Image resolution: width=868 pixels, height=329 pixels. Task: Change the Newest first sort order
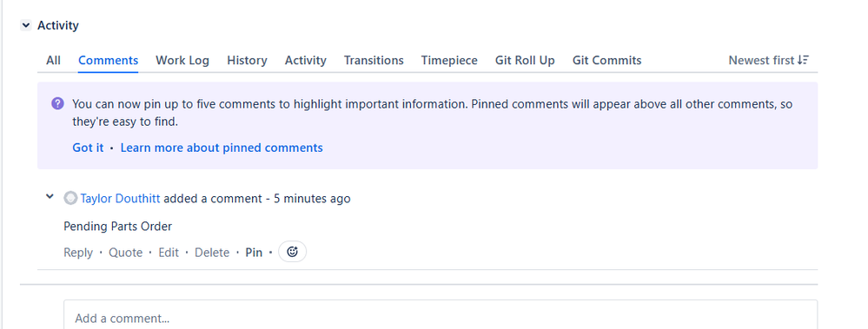[x=769, y=60]
